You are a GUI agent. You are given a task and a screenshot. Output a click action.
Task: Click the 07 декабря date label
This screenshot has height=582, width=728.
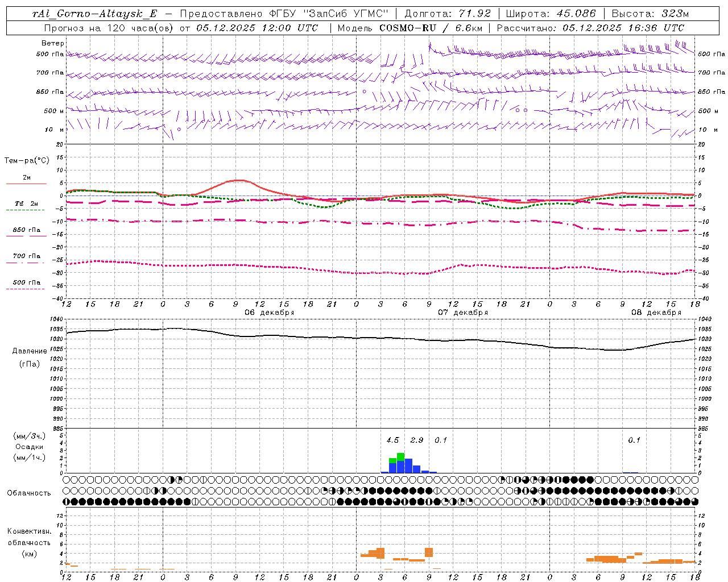463,313
